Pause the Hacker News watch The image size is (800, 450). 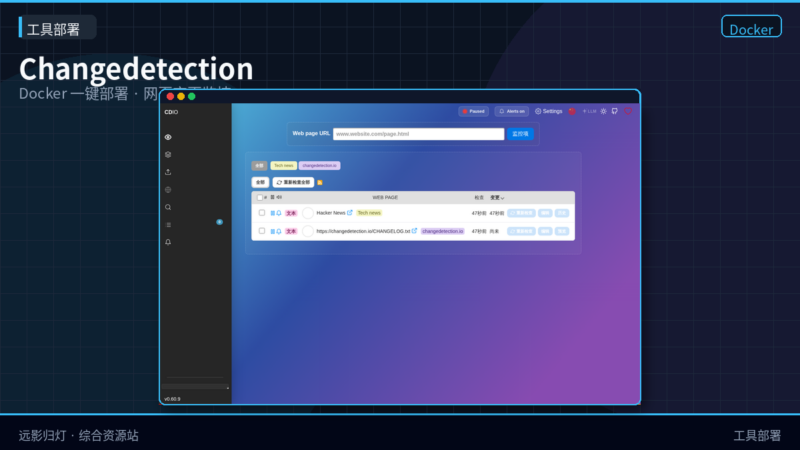pyautogui.click(x=272, y=213)
